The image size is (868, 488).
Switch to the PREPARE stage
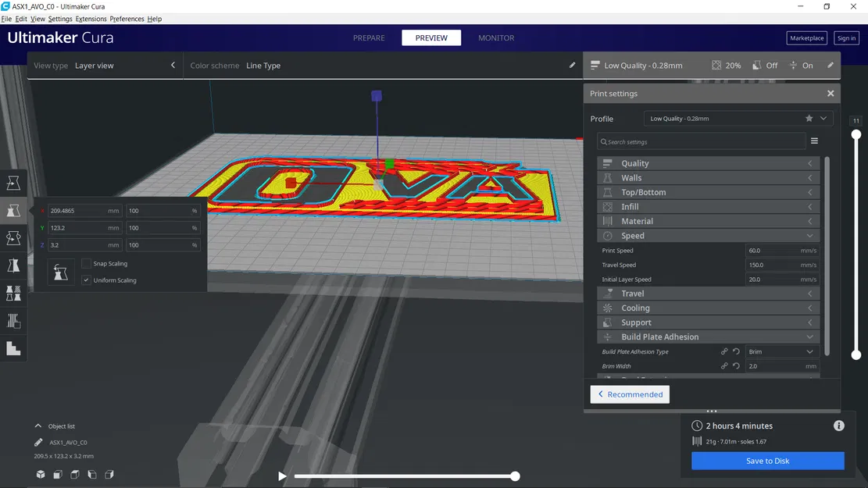[x=369, y=37]
